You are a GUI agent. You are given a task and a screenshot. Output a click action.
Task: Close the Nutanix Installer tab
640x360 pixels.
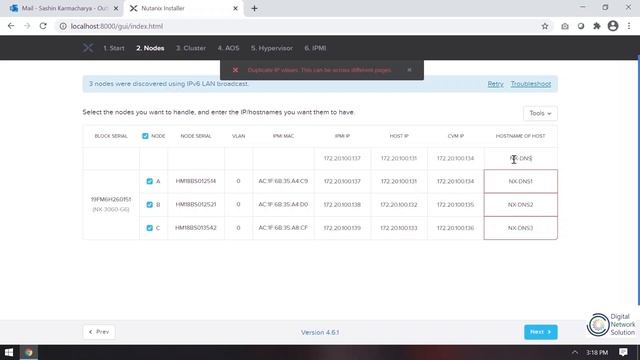(x=235, y=8)
